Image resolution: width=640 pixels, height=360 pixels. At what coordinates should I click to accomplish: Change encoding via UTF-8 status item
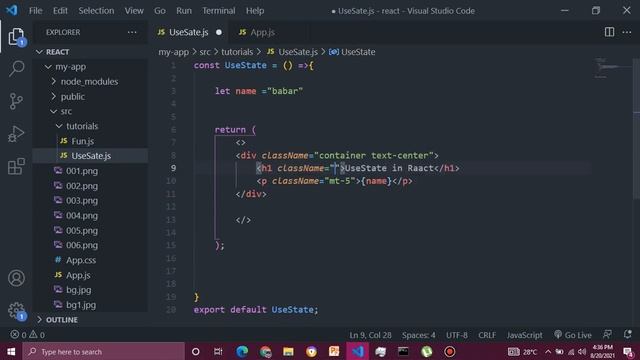point(457,335)
